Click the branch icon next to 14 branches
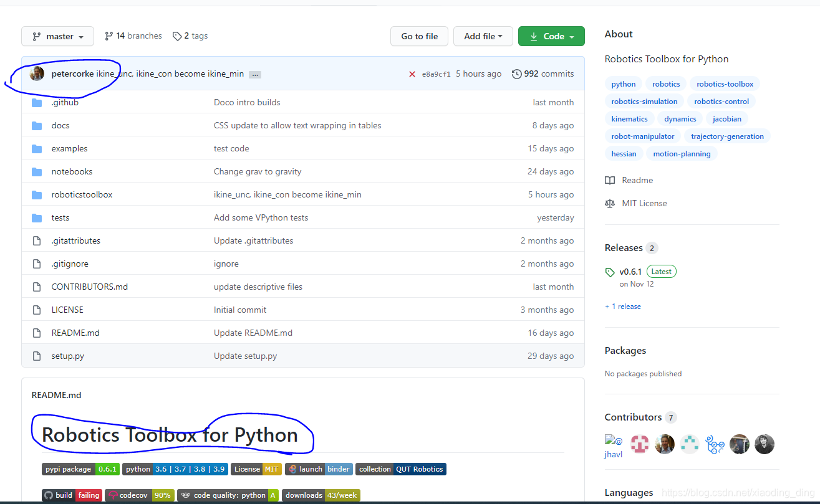 [109, 36]
